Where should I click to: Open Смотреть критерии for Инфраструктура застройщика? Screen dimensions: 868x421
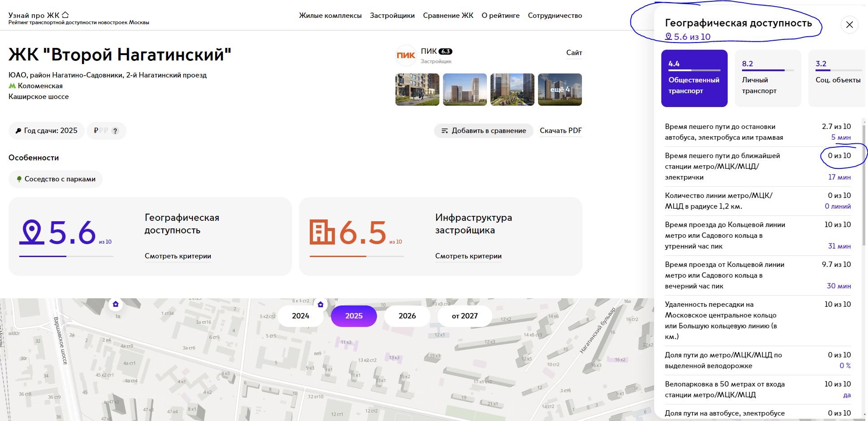(469, 256)
